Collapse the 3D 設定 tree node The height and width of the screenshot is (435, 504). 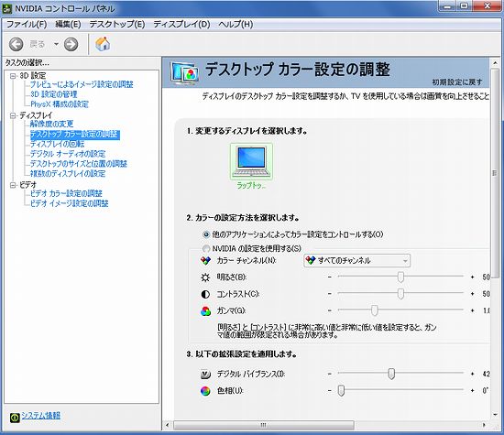point(13,76)
